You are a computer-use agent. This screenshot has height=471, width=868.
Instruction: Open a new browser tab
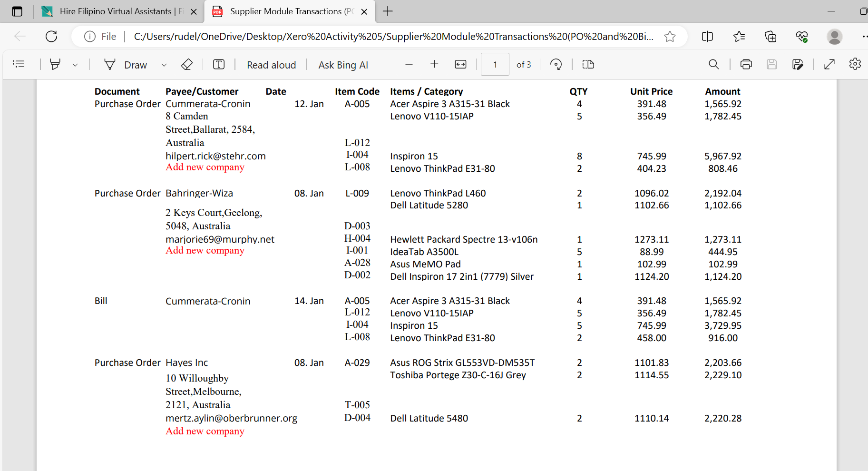(x=388, y=11)
